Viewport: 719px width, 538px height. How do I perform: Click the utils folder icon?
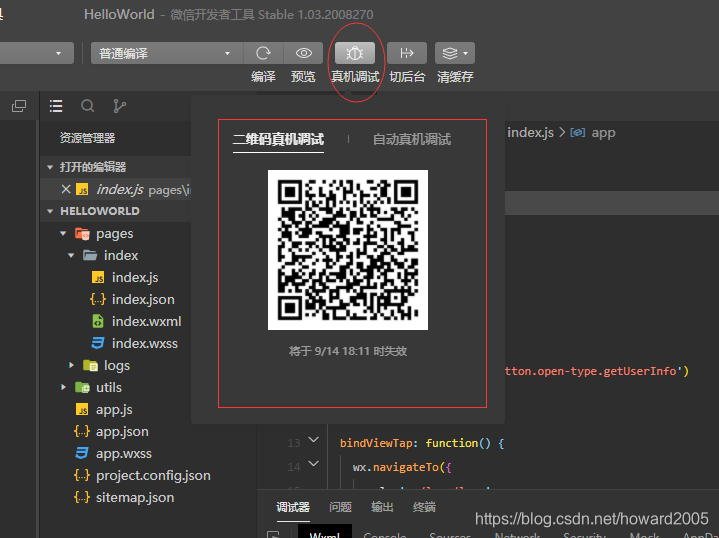pos(83,388)
